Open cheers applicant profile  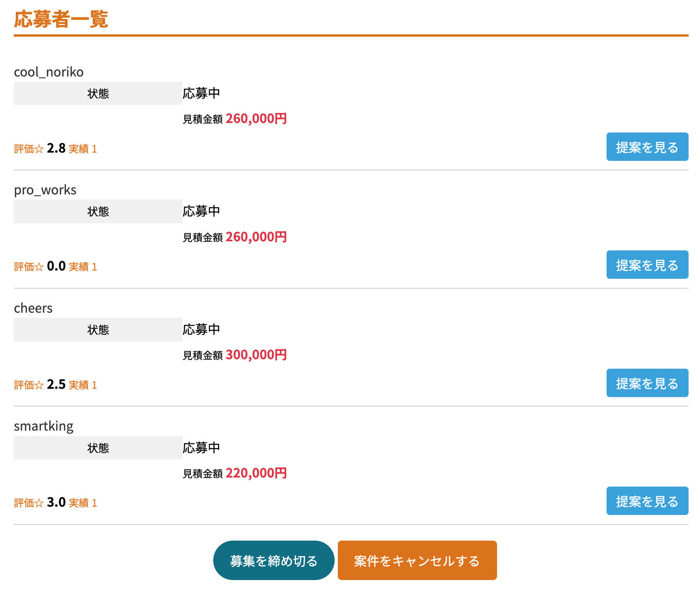click(x=33, y=308)
